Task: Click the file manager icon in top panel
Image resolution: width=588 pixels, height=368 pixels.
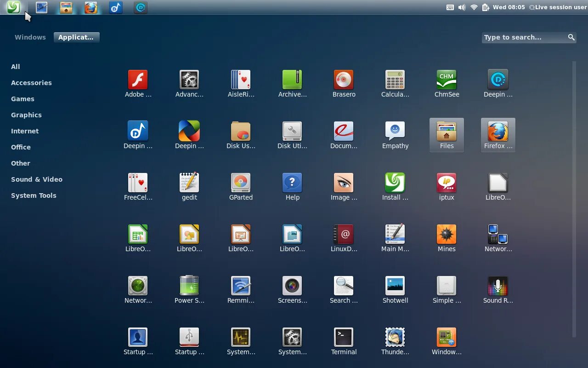Action: pyautogui.click(x=66, y=7)
